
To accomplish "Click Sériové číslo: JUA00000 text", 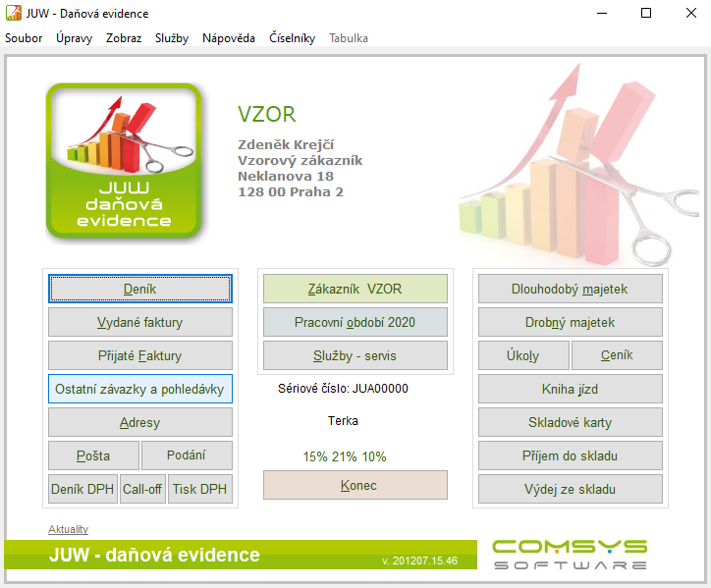I will (x=343, y=389).
